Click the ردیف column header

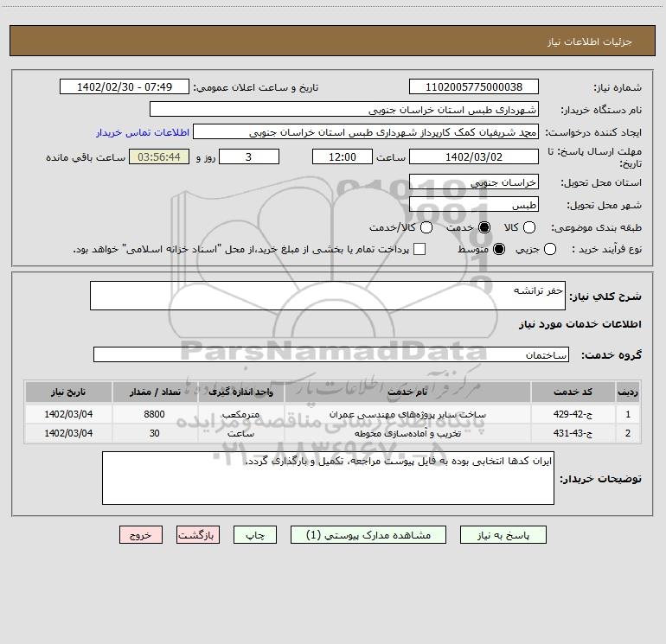[x=628, y=392]
